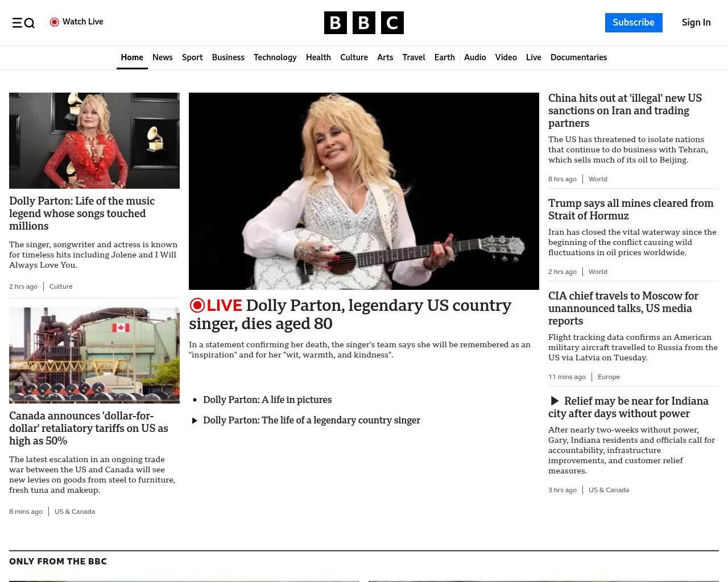Navigate to the Culture tab
728x582 pixels.
pos(354,57)
